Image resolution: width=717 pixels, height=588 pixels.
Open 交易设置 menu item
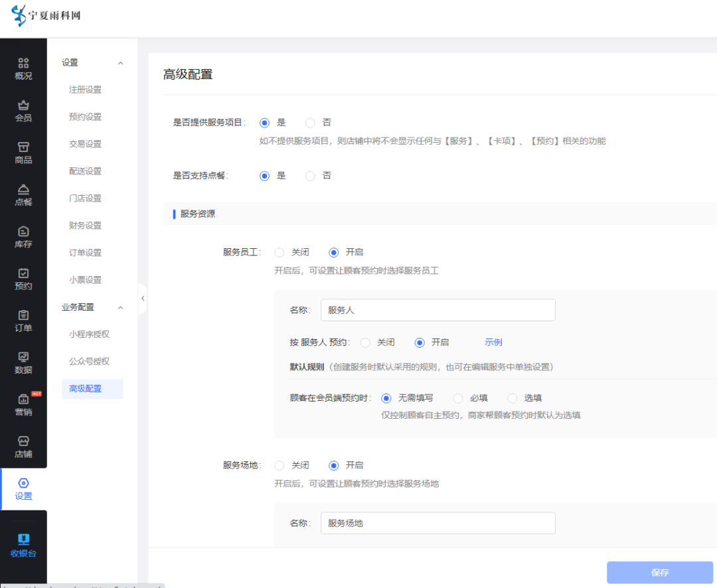coord(86,144)
